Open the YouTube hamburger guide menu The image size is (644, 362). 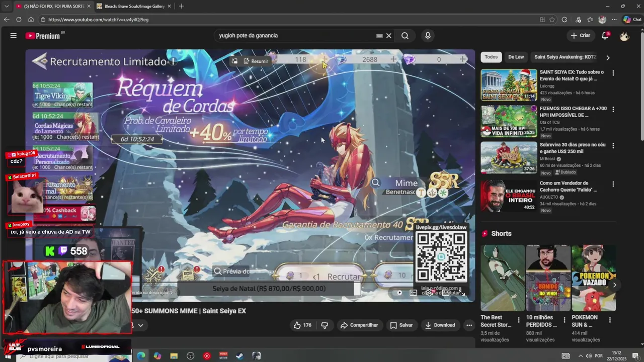[x=14, y=36]
